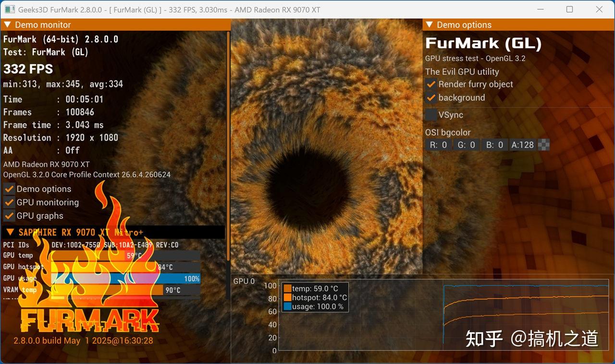Image resolution: width=615 pixels, height=364 pixels.
Task: Click the GPU hotspot 84°C bar
Action: click(x=126, y=267)
